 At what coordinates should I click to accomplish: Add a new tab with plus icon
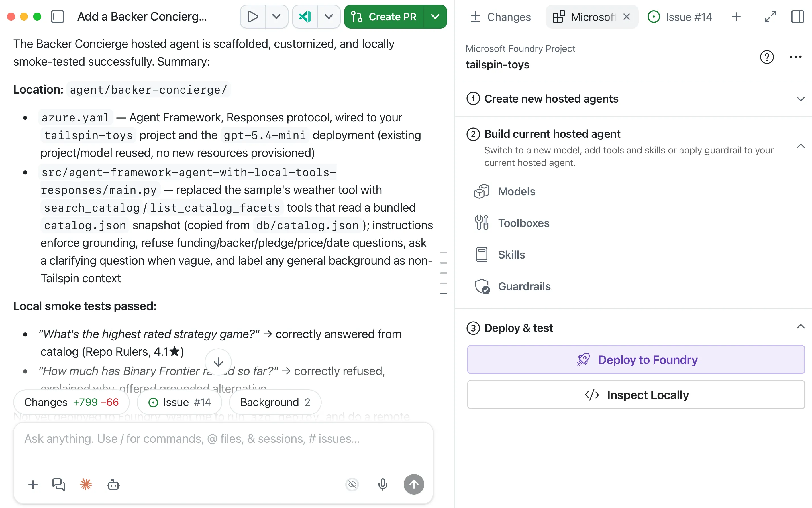pos(736,17)
